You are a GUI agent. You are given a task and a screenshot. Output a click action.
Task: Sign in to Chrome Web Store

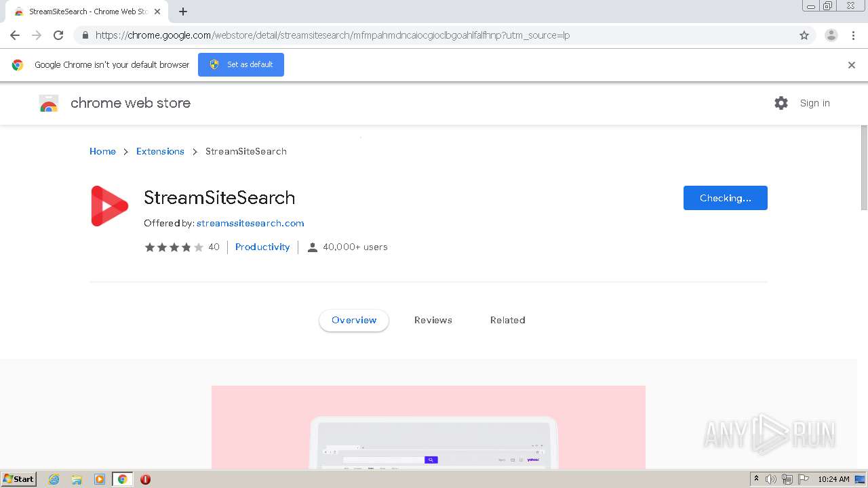pyautogui.click(x=814, y=103)
